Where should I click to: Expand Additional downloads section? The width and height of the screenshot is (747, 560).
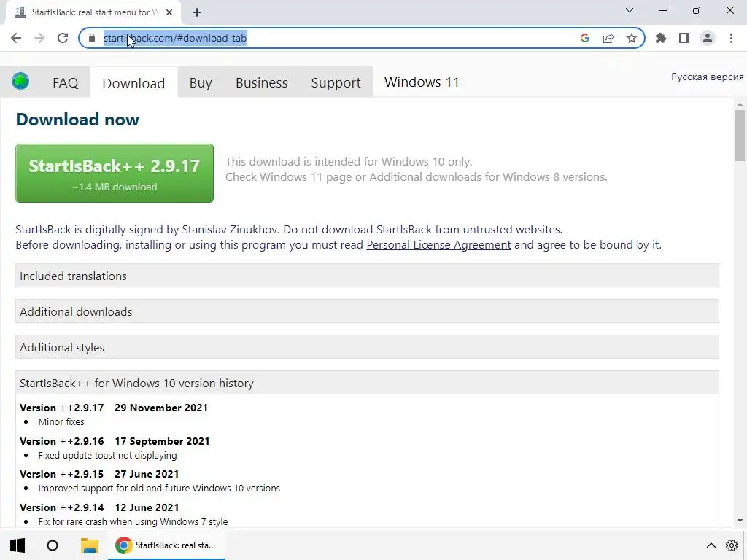click(x=368, y=311)
